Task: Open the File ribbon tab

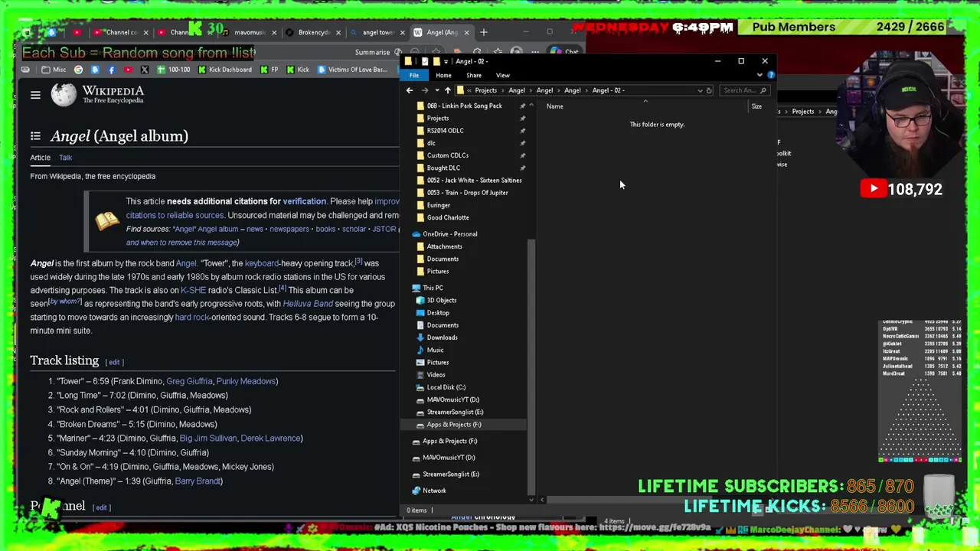Action: [x=414, y=75]
